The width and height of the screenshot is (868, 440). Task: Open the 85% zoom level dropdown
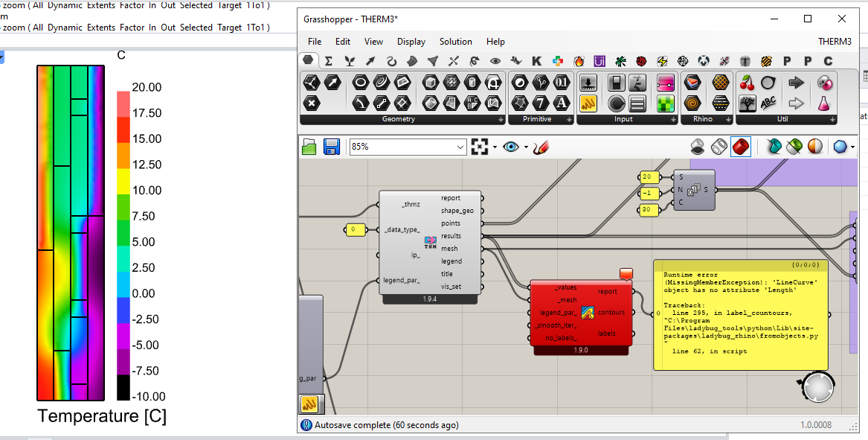459,147
